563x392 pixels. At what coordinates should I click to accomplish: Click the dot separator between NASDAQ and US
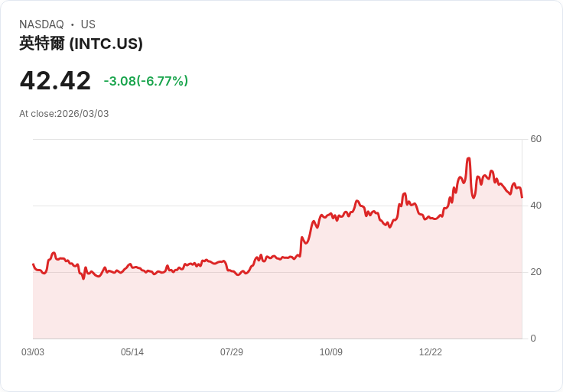point(73,24)
